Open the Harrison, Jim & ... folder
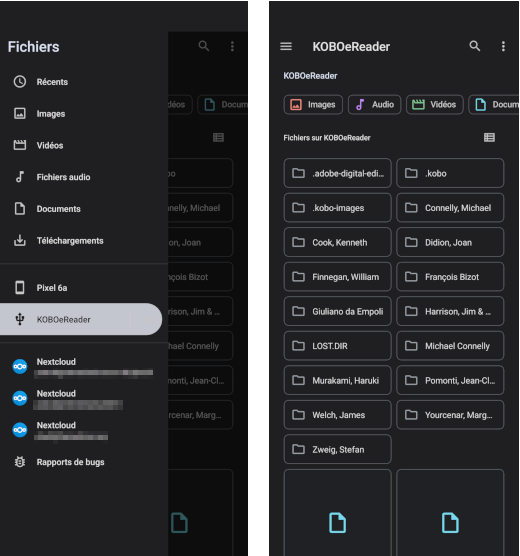Screen dimensions: 520x556 pyautogui.click(x=450, y=311)
